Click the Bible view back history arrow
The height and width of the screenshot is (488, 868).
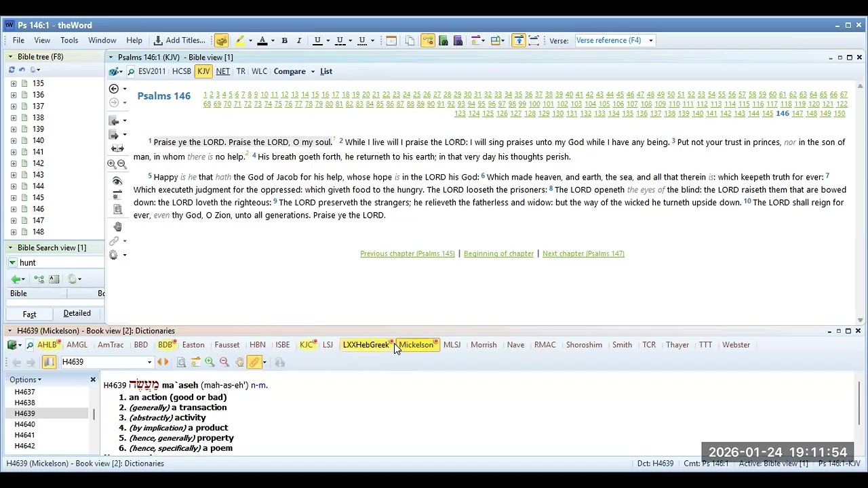click(x=114, y=89)
